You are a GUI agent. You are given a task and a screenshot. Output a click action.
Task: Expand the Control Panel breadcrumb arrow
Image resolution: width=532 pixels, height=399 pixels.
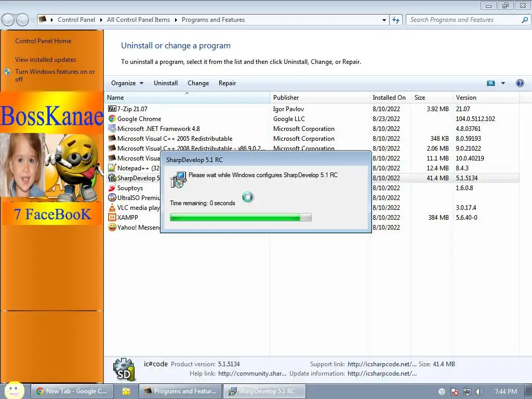(x=101, y=20)
